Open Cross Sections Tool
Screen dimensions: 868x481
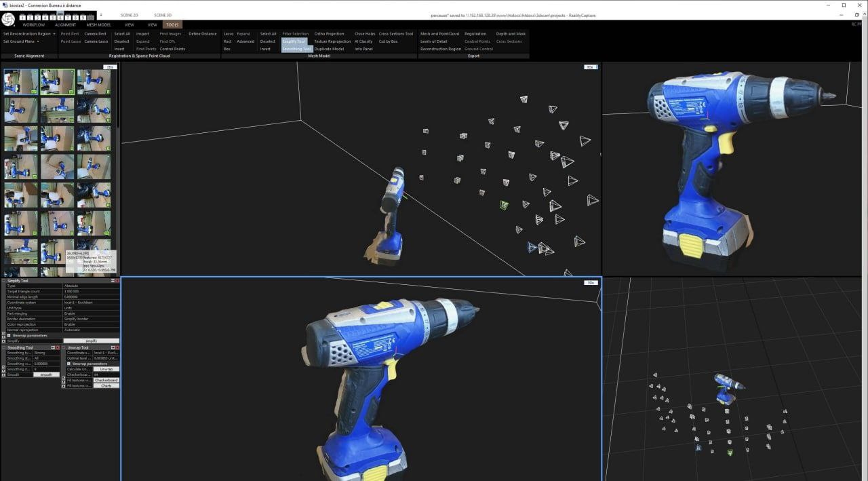(395, 34)
